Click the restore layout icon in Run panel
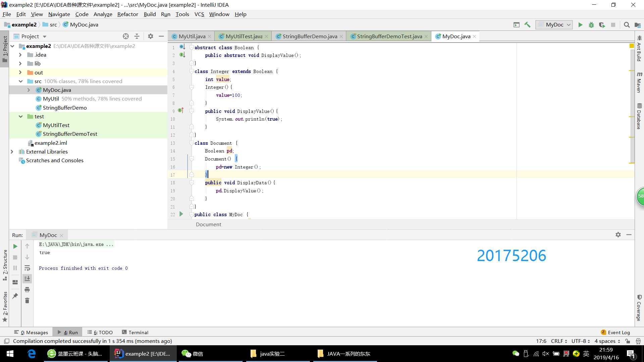This screenshot has width=644, height=362. click(x=15, y=282)
